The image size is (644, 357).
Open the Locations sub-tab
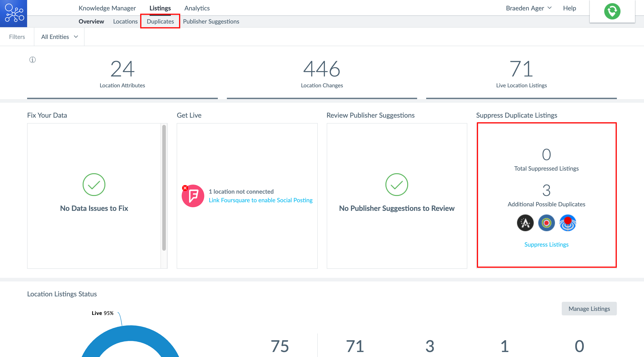click(125, 21)
